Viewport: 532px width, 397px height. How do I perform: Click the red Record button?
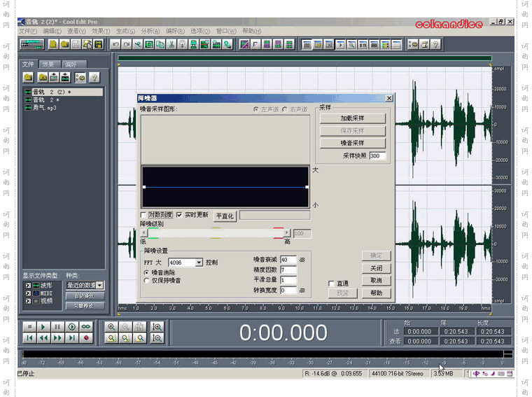pos(86,338)
